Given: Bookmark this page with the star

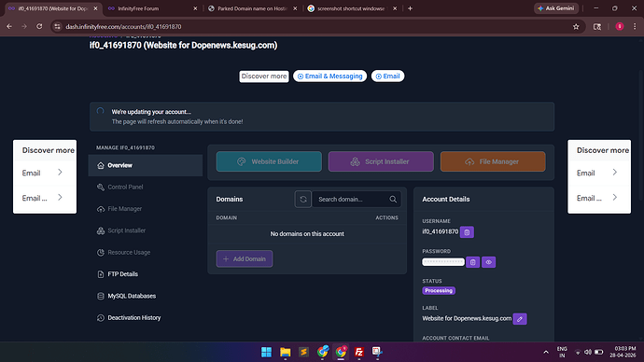Looking at the screenshot, I should pyautogui.click(x=576, y=27).
